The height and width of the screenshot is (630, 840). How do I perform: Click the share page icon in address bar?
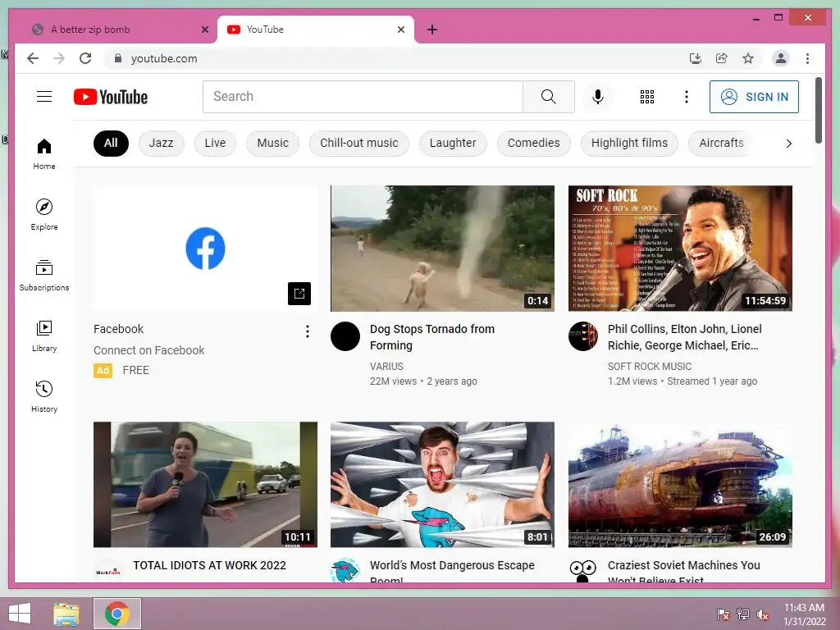tap(722, 58)
